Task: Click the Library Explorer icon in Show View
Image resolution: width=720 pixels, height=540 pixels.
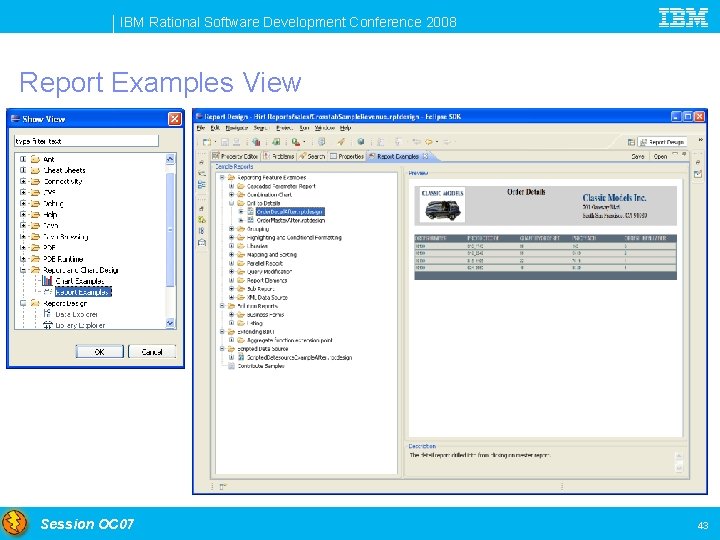Action: click(x=47, y=325)
